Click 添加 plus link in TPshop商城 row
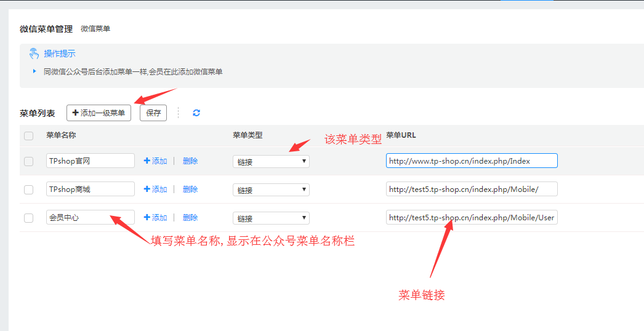The image size is (644, 331). click(x=156, y=189)
